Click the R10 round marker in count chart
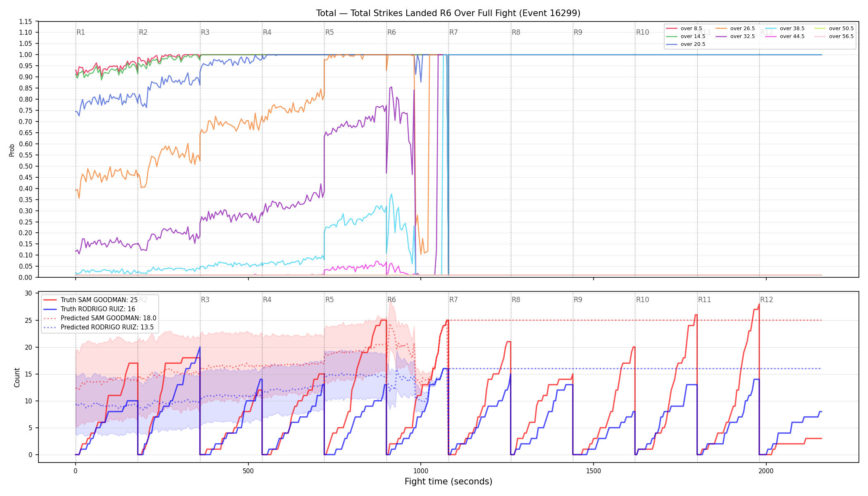 (x=643, y=300)
